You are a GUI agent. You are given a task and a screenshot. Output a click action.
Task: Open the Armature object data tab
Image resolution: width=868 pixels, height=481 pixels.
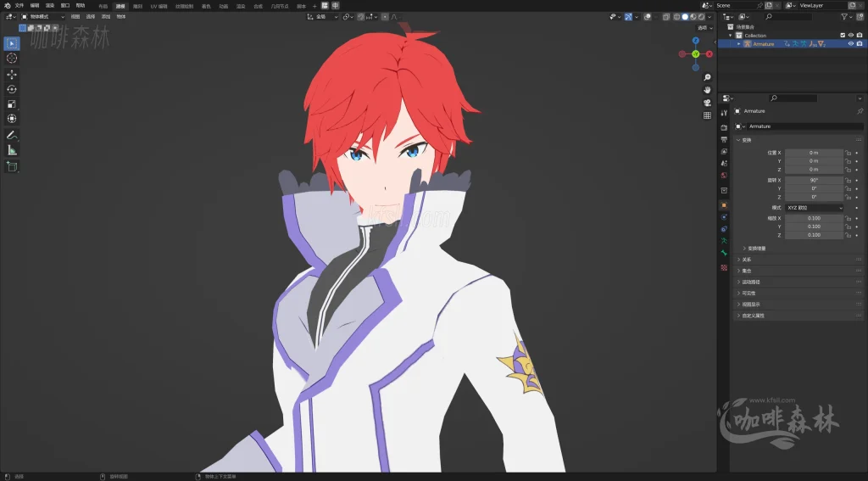coord(724,241)
